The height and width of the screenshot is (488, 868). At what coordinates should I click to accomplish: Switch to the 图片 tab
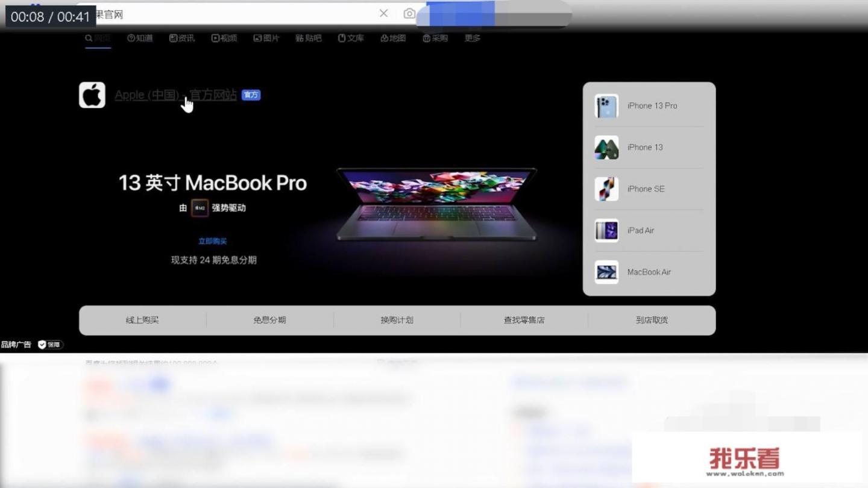pyautogui.click(x=266, y=38)
